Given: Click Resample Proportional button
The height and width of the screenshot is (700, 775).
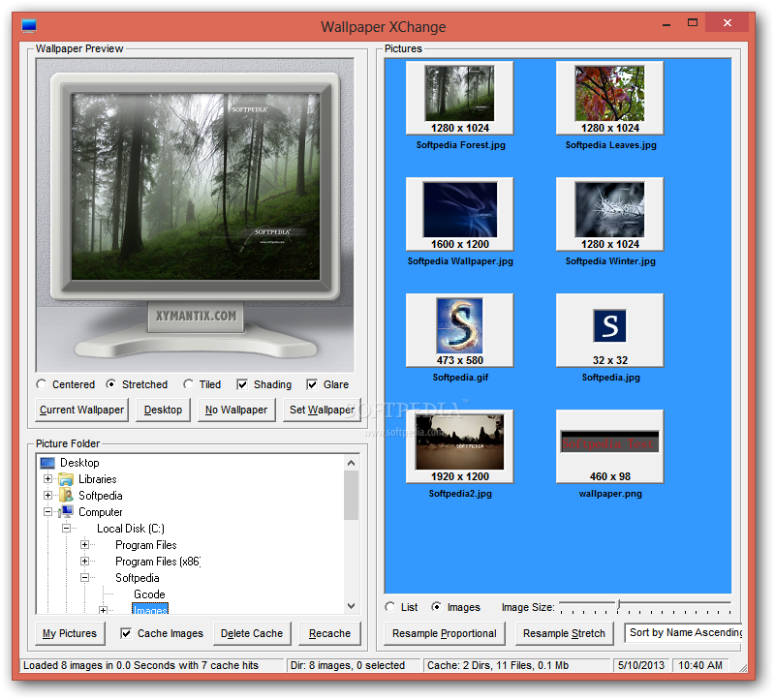Looking at the screenshot, I should tap(445, 633).
